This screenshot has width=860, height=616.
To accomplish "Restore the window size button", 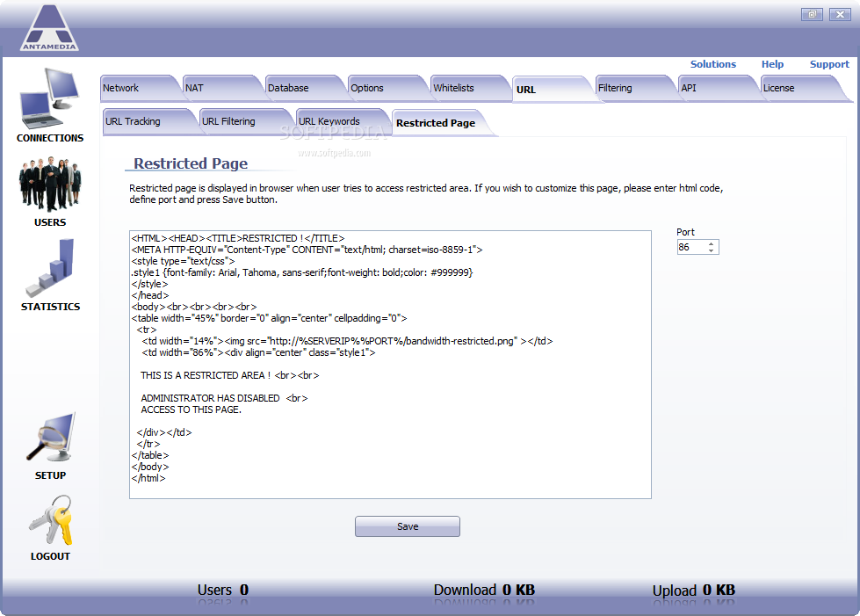I will coord(812,14).
